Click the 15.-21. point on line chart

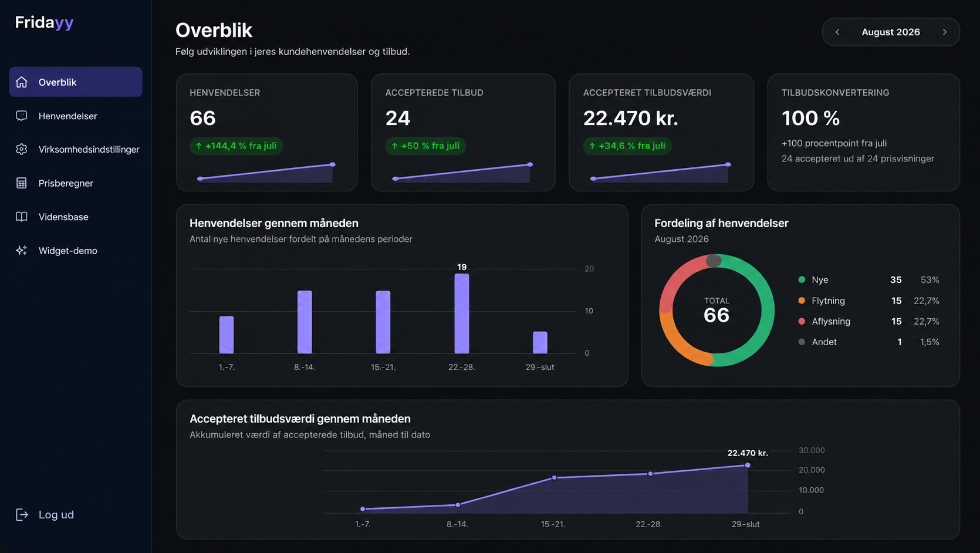pyautogui.click(x=555, y=478)
